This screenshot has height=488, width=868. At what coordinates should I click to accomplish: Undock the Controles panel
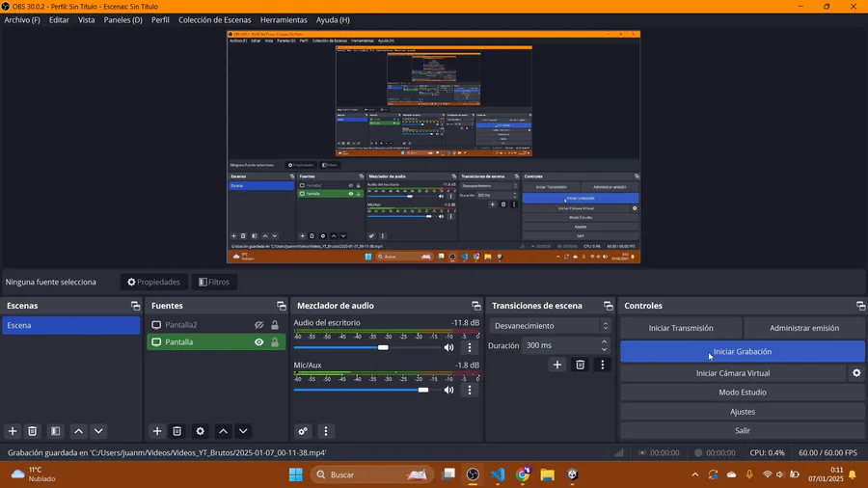coord(861,306)
